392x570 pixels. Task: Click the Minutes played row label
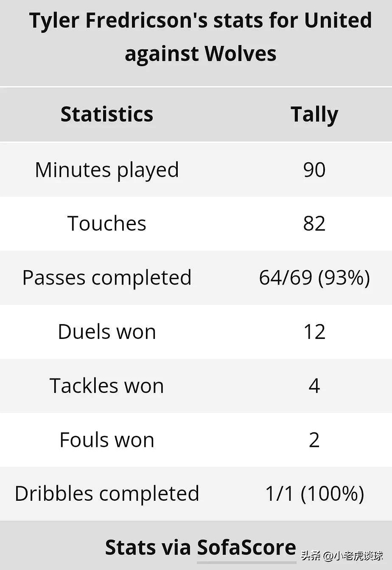point(107,170)
